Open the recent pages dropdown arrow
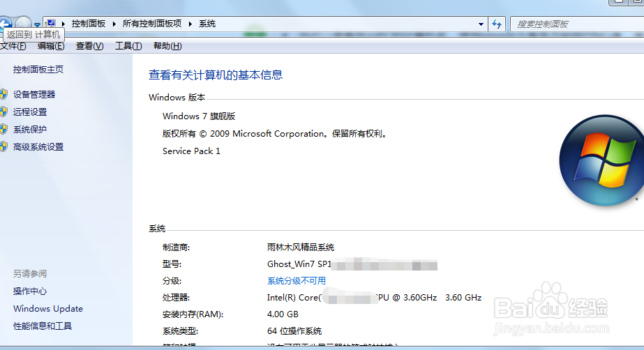 (37, 25)
